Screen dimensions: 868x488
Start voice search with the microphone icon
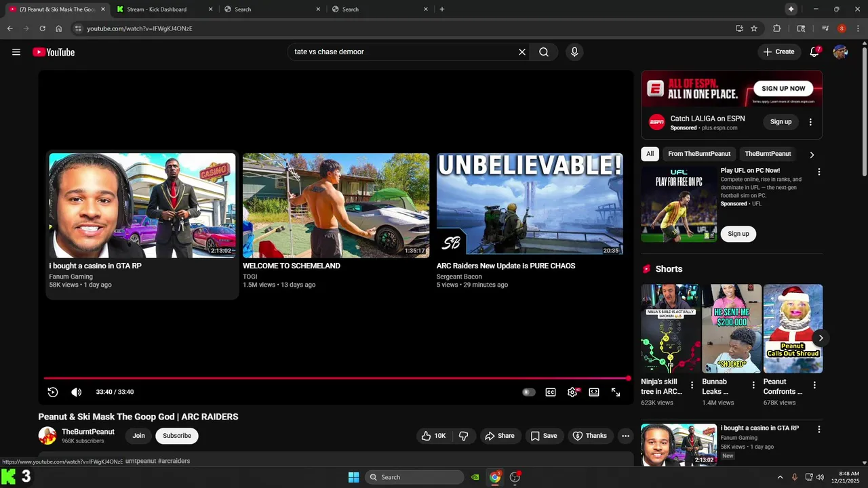pyautogui.click(x=574, y=52)
